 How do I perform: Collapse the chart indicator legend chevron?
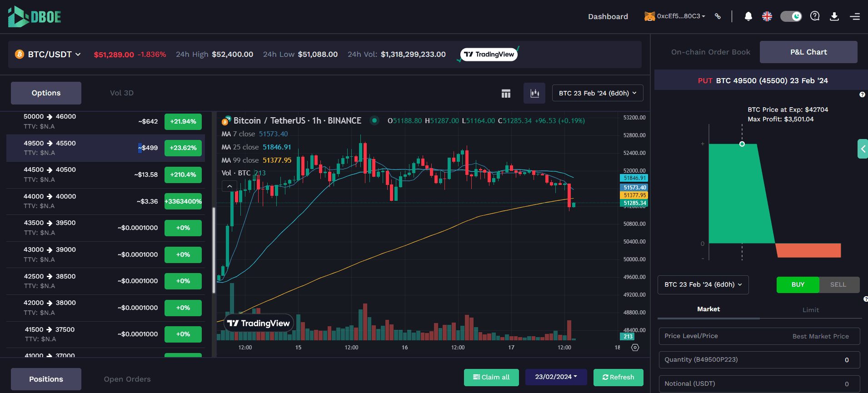tap(229, 186)
